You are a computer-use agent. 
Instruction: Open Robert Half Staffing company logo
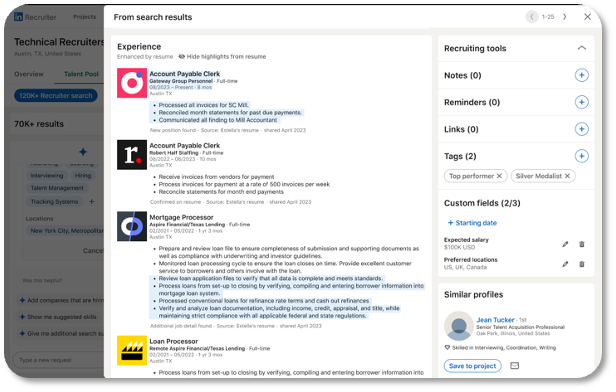132,155
